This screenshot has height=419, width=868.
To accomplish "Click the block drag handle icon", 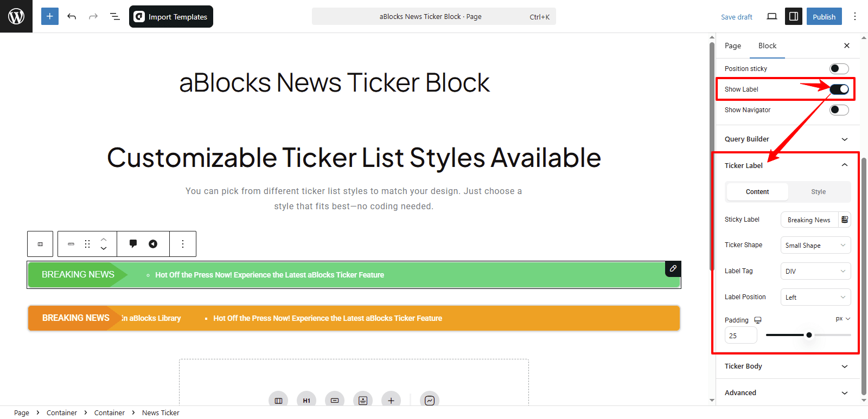I will [87, 244].
